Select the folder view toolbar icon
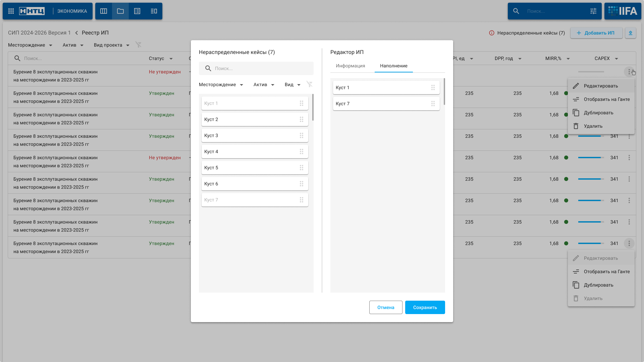Screen dimensions: 644x362 click(120, 11)
